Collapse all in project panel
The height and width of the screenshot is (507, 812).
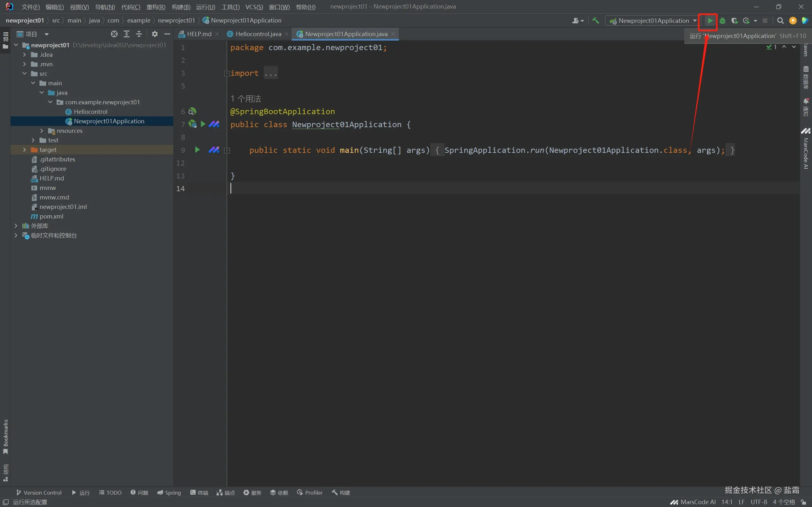click(x=139, y=34)
